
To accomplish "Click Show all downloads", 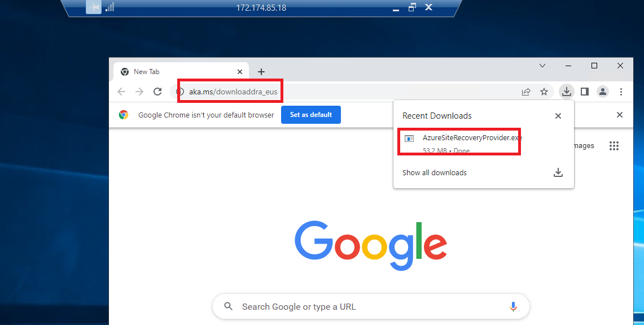I will tap(435, 173).
